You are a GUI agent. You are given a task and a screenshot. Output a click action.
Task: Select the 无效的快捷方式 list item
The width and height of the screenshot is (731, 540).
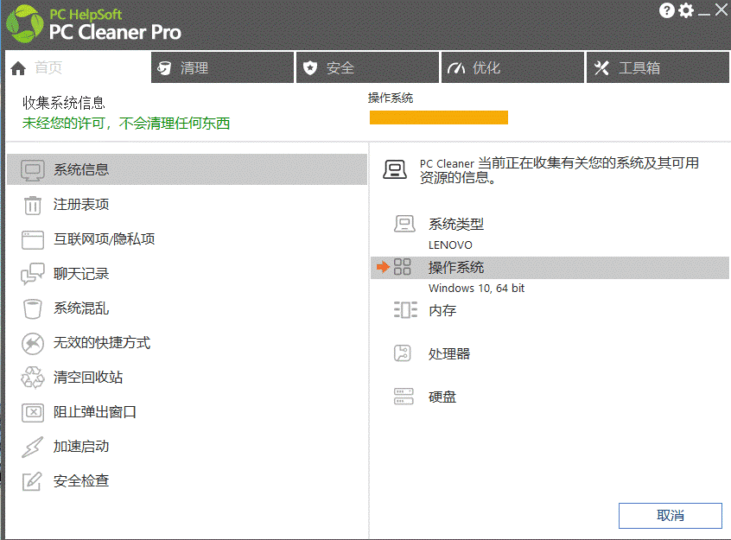point(101,343)
